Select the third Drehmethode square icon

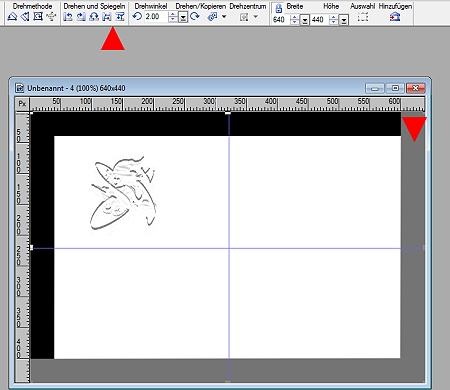[x=38, y=16]
